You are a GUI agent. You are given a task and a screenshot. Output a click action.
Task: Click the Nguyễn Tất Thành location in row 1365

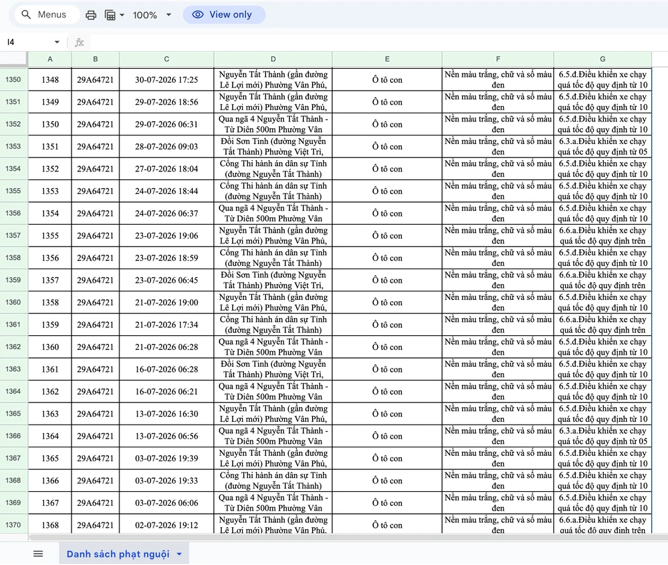click(x=273, y=414)
